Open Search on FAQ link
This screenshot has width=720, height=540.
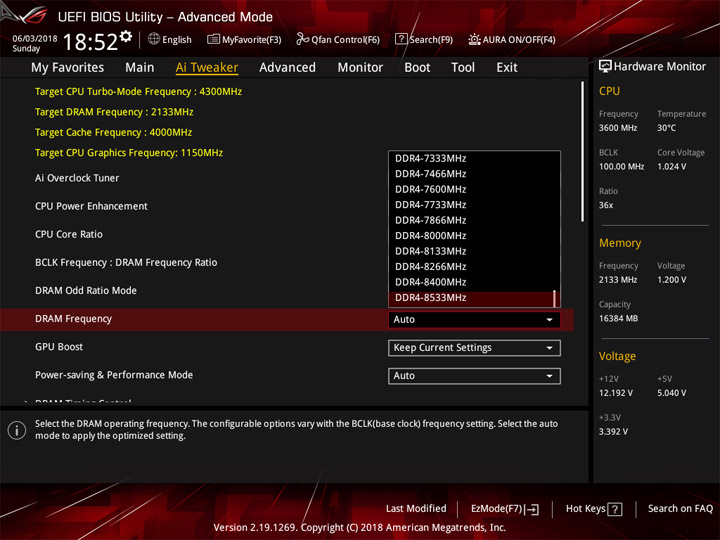(681, 509)
